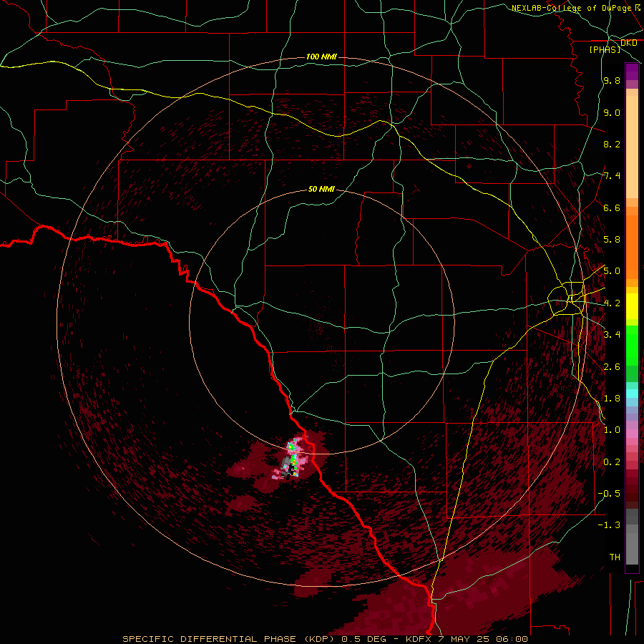Click the 9.0 scale value

612,113
